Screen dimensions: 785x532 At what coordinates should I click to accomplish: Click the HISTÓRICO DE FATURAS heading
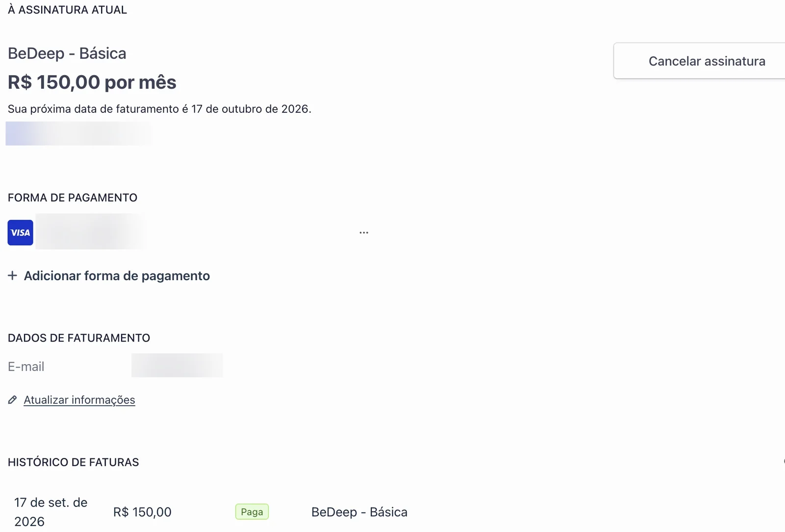pyautogui.click(x=74, y=462)
